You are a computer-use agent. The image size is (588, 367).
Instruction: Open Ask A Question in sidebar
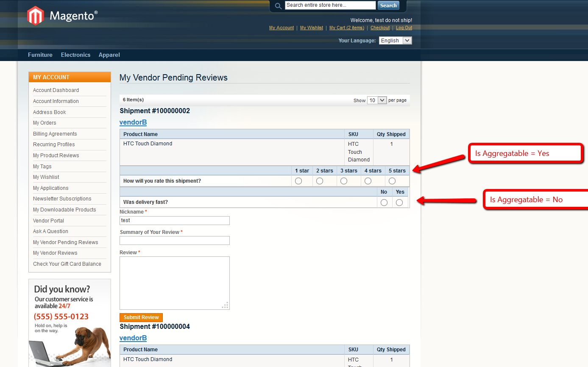[50, 231]
